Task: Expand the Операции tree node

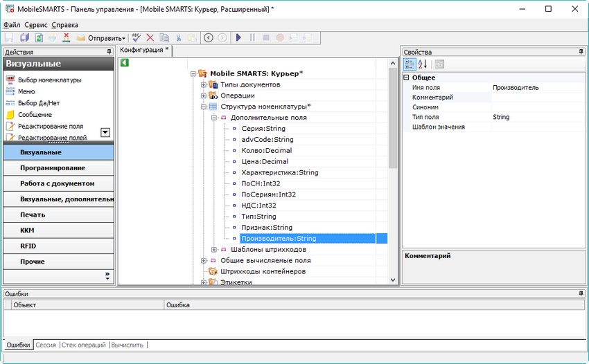Action: (203, 95)
